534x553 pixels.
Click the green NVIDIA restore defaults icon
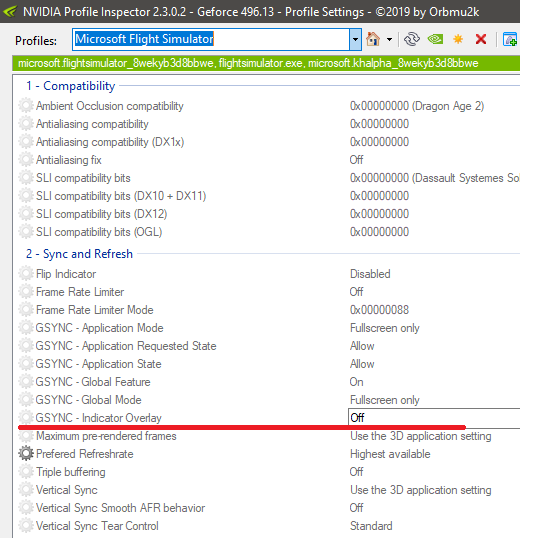pyautogui.click(x=435, y=39)
